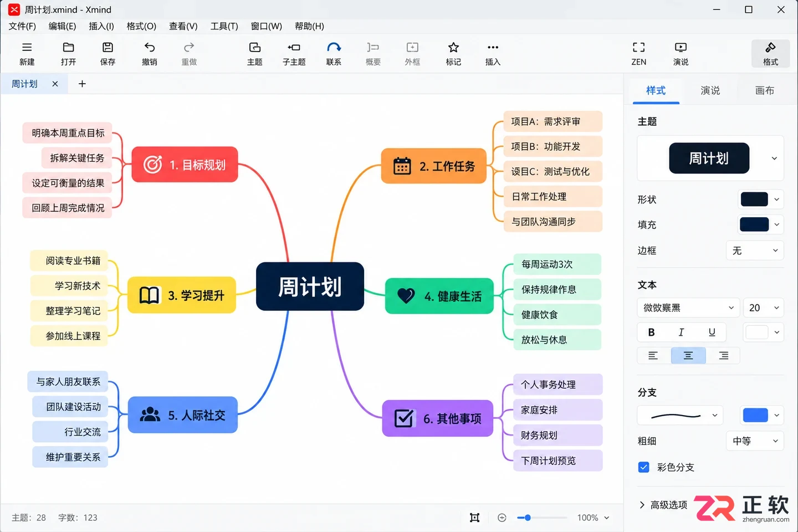The width and height of the screenshot is (798, 532).
Task: Switch to the 样式 panel tab
Action: pos(656,90)
